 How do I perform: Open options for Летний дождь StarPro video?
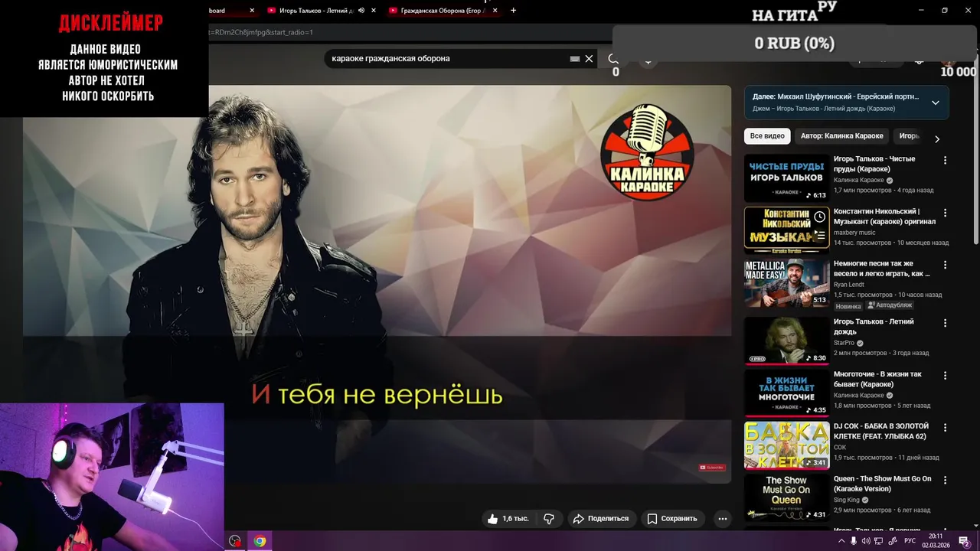pos(945,323)
